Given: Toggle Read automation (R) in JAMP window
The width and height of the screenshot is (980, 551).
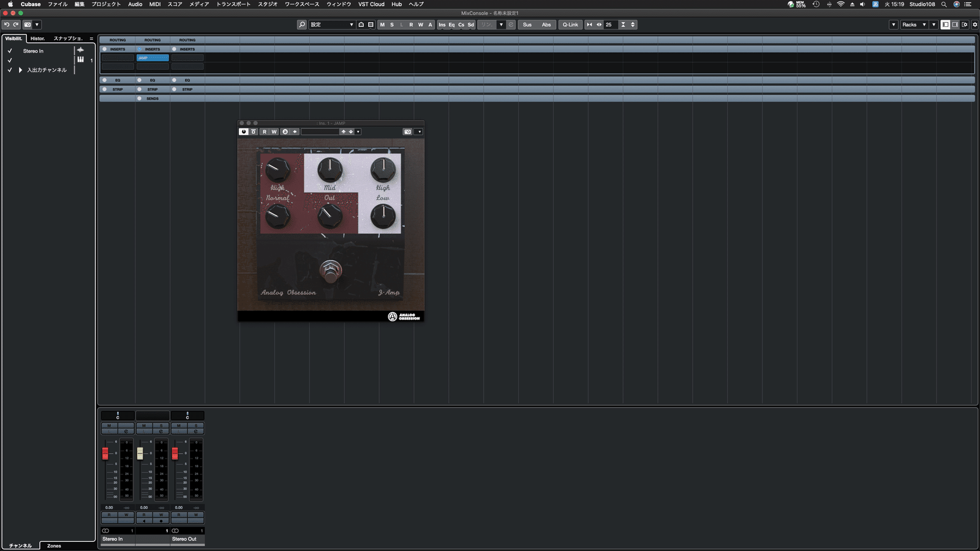Looking at the screenshot, I should point(265,132).
